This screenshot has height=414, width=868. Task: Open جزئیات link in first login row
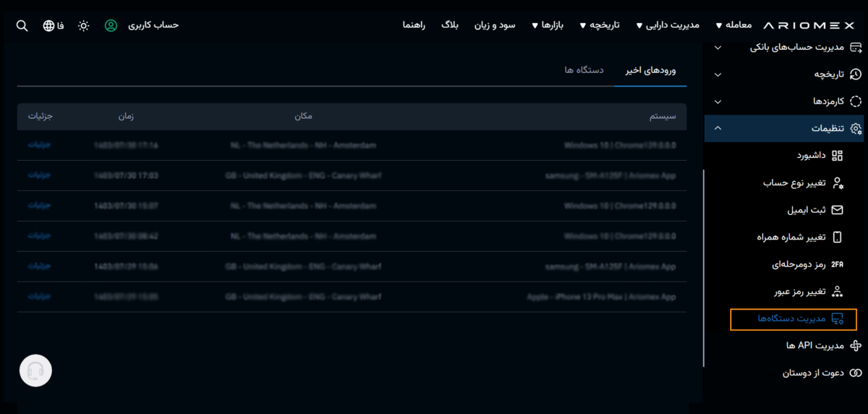click(x=39, y=145)
